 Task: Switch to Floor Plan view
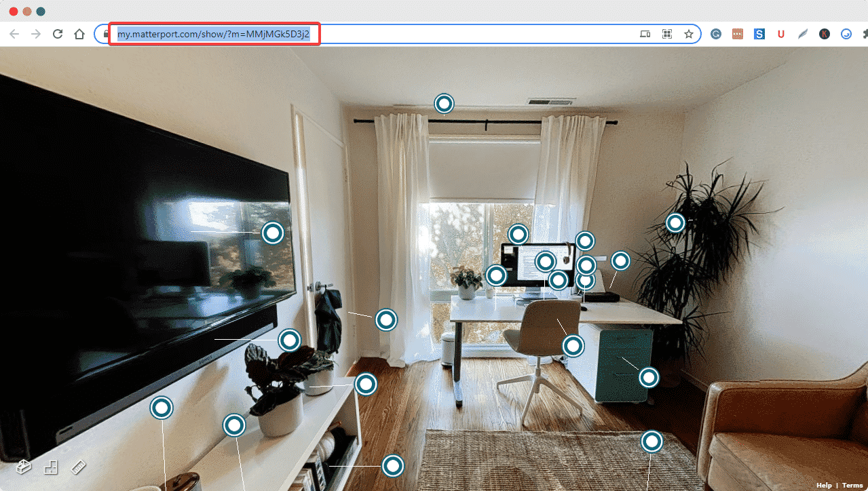click(50, 467)
